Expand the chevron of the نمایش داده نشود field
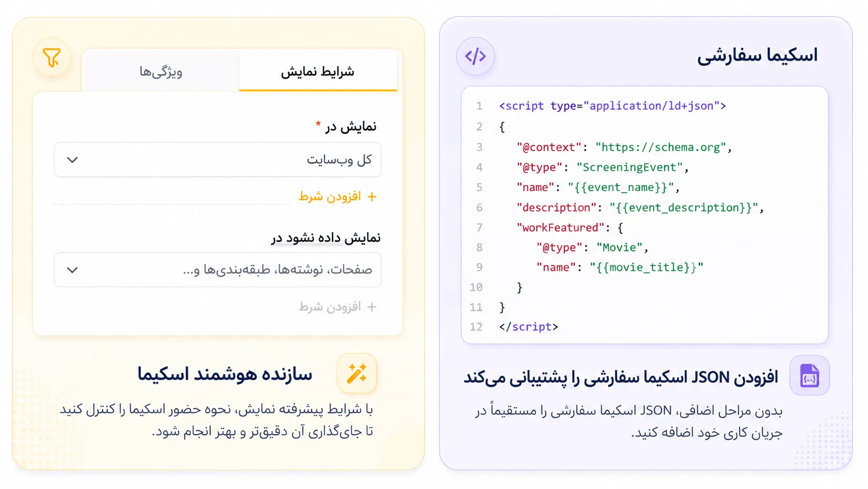The height and width of the screenshot is (489, 868). pos(73,270)
